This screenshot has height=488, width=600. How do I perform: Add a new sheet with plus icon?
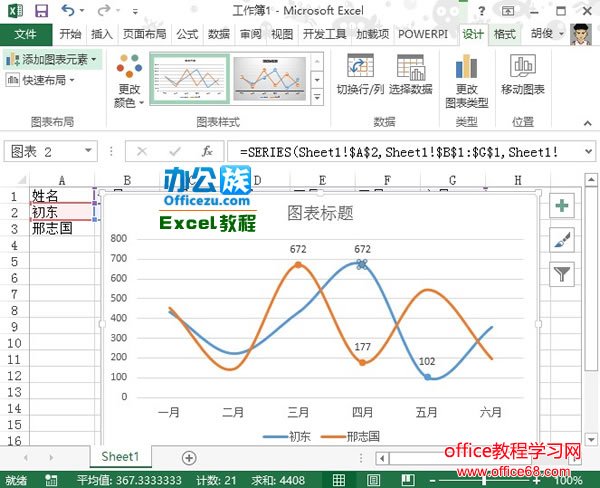tap(189, 457)
